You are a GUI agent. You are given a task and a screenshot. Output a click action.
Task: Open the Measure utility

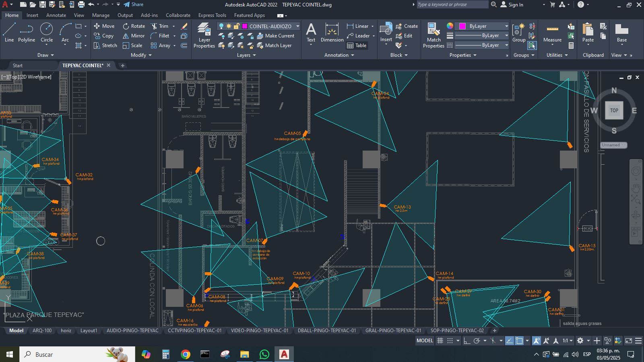click(x=552, y=33)
